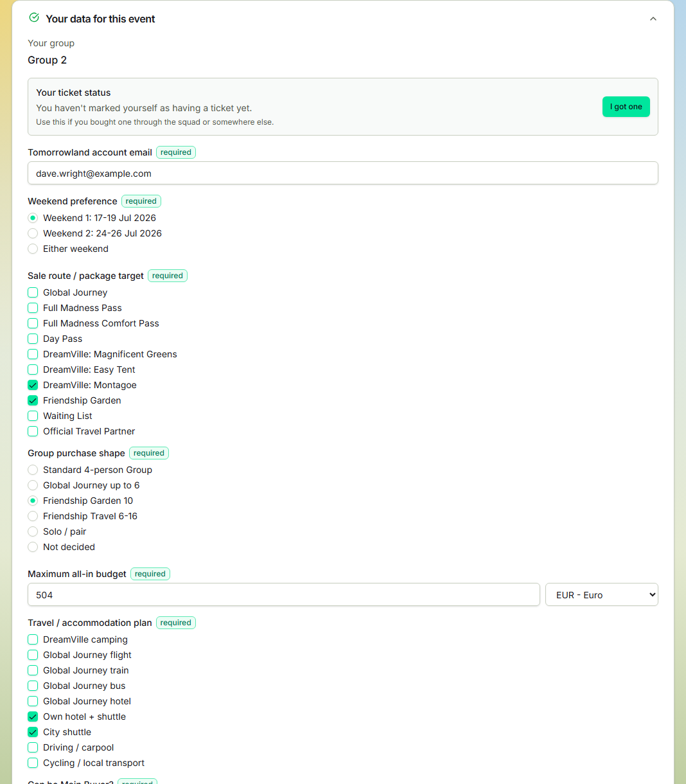Uncheck Own hotel + shuttle
686x784 pixels.
click(33, 717)
